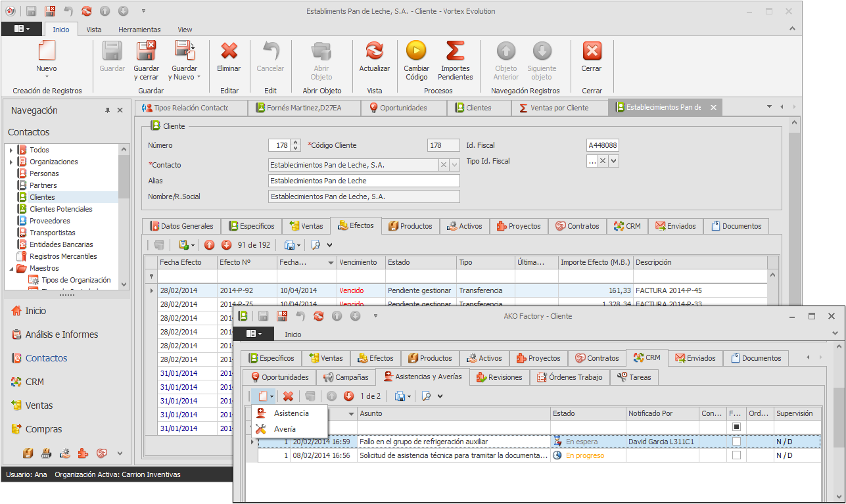Sort by Asunto column header
Viewport: 846px width, 504px height.
[454, 413]
